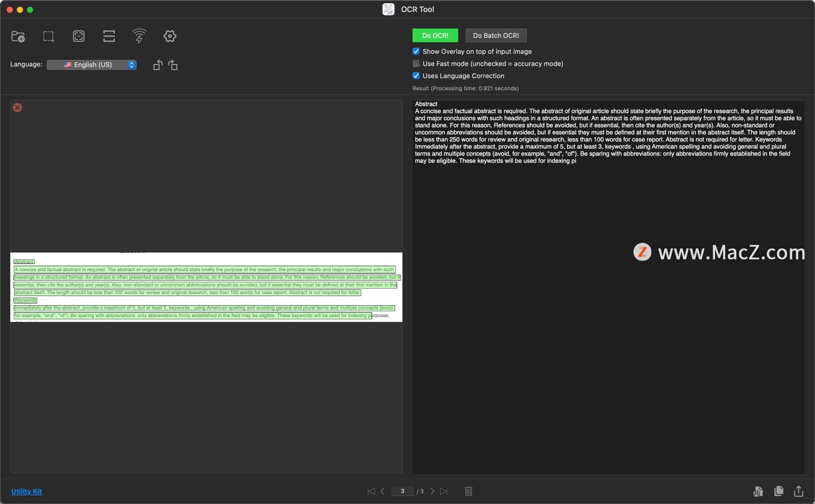
Task: Click the Result processing time label
Action: 466,88
